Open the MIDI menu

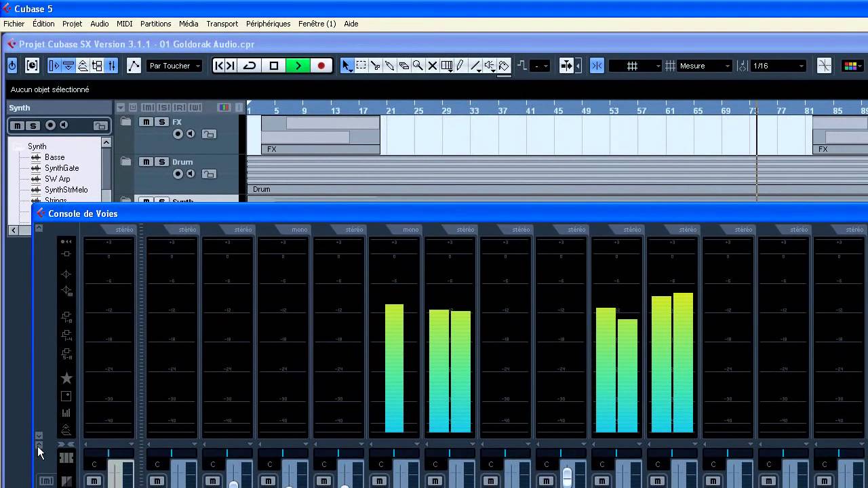pos(125,24)
